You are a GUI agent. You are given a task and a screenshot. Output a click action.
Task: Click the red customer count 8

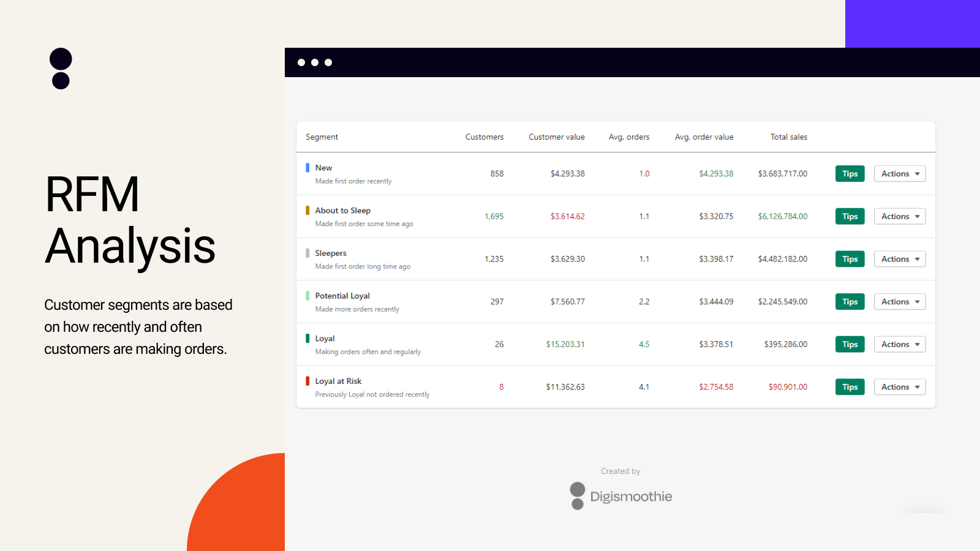click(501, 387)
